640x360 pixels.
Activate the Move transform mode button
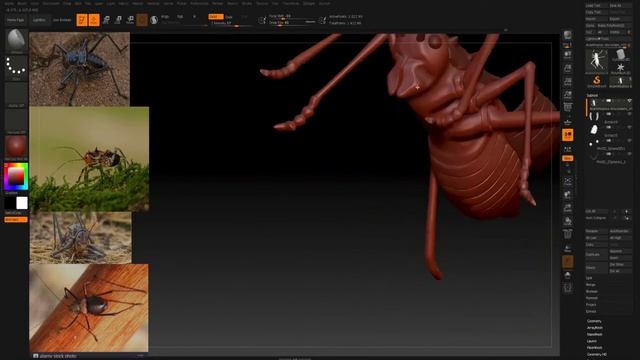(106, 20)
